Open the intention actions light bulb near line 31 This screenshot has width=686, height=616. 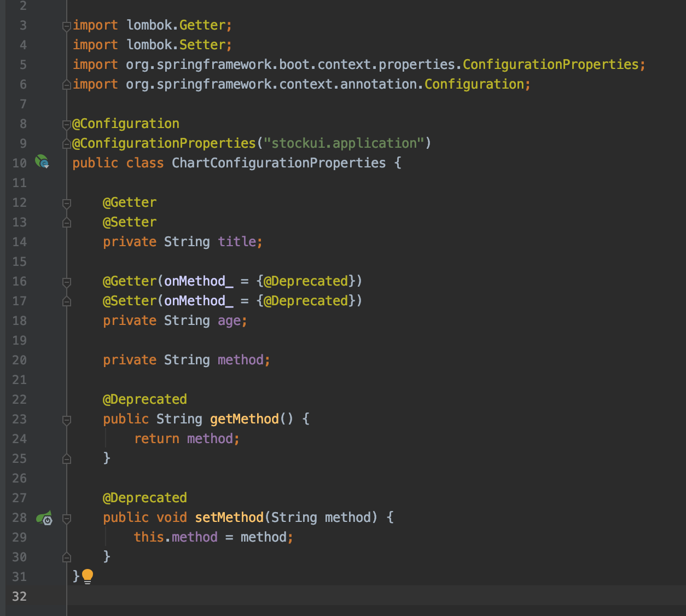coord(88,576)
